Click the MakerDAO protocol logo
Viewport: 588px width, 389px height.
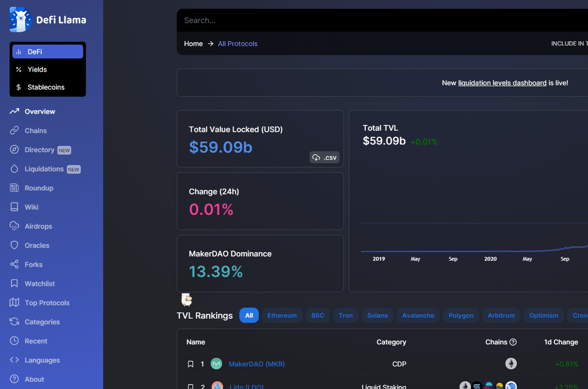tap(216, 364)
